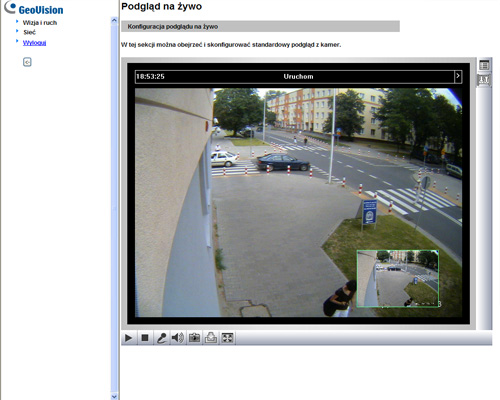Click the Wyloguj link

pyautogui.click(x=34, y=43)
